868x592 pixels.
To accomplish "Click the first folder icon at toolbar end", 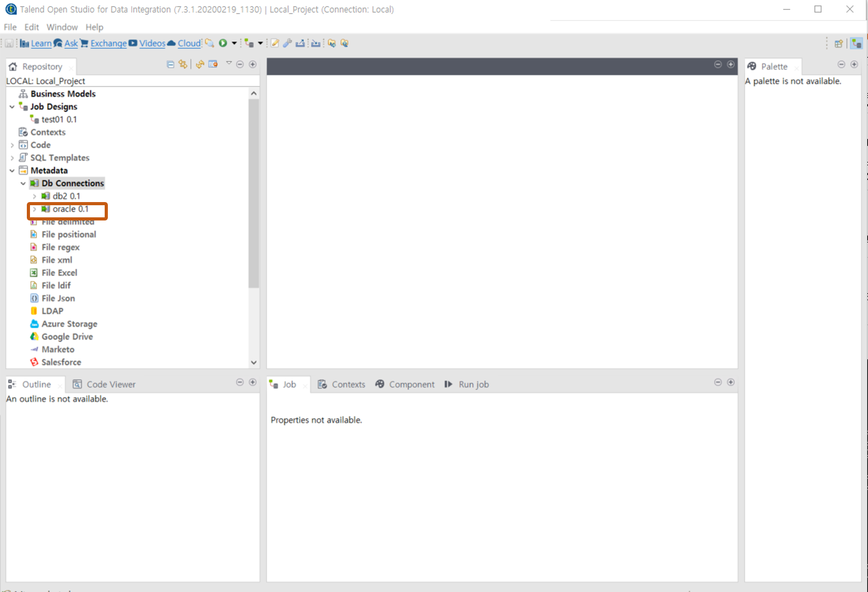I will [x=332, y=43].
